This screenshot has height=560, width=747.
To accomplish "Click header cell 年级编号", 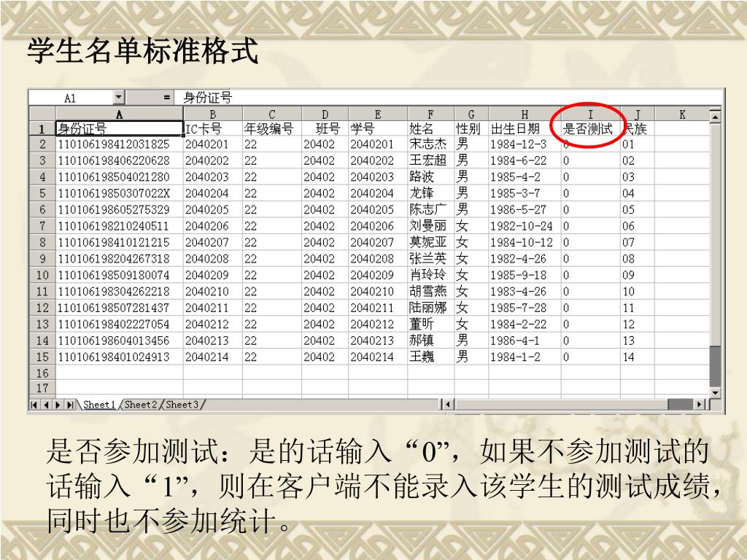I will coord(272,128).
